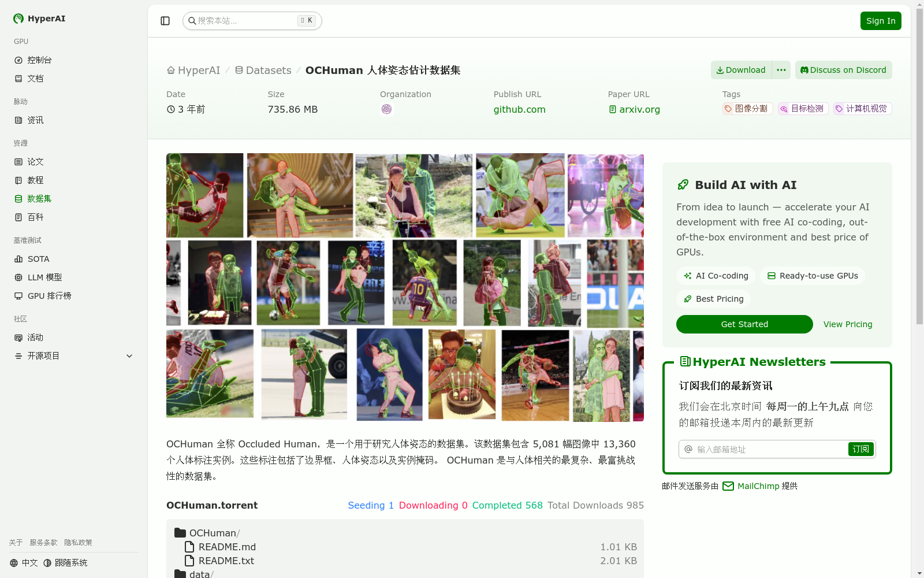The height and width of the screenshot is (578, 924).
Task: Open the github.com publish link
Action: [519, 109]
